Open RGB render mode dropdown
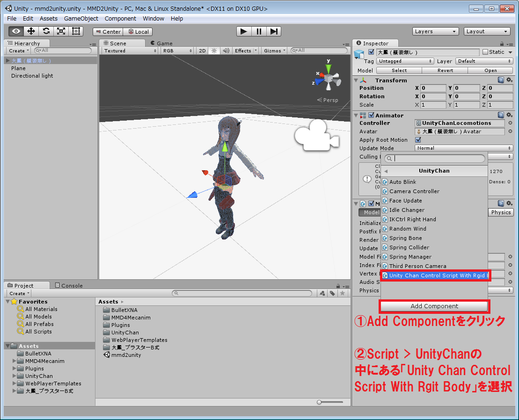The height and width of the screenshot is (420, 519). pos(177,51)
